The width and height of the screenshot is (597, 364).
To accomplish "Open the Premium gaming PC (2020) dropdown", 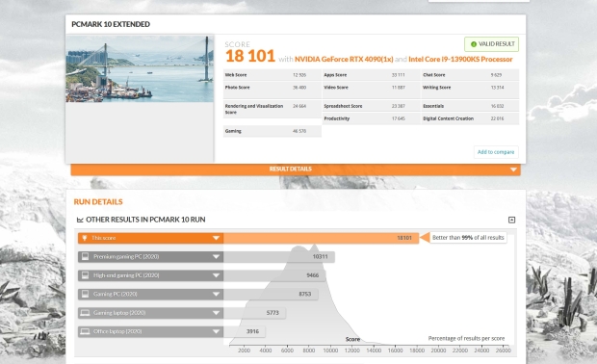I will pos(216,256).
